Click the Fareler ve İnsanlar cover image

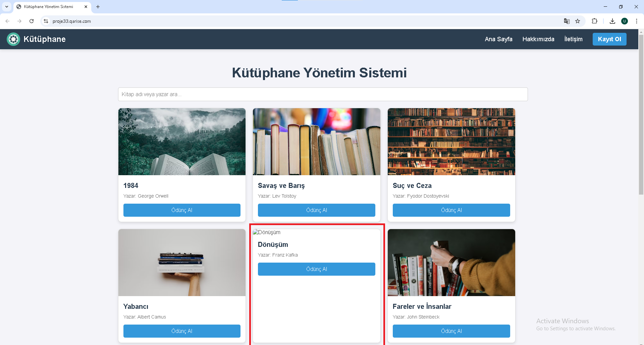(x=451, y=263)
